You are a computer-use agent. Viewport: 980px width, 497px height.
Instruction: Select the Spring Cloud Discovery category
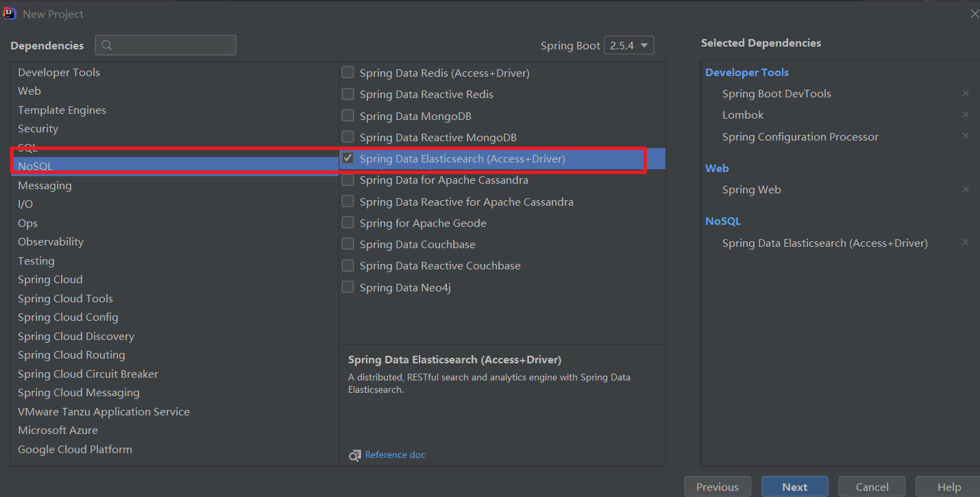click(76, 337)
